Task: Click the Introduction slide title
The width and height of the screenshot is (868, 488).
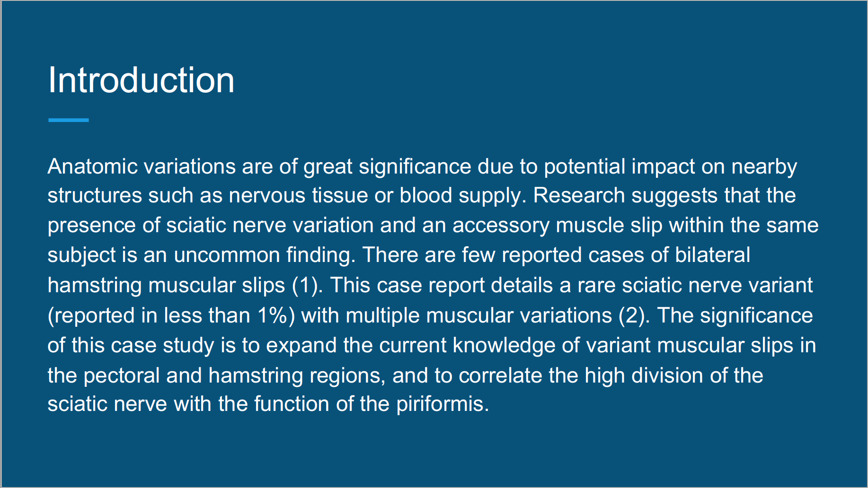Action: pos(141,80)
